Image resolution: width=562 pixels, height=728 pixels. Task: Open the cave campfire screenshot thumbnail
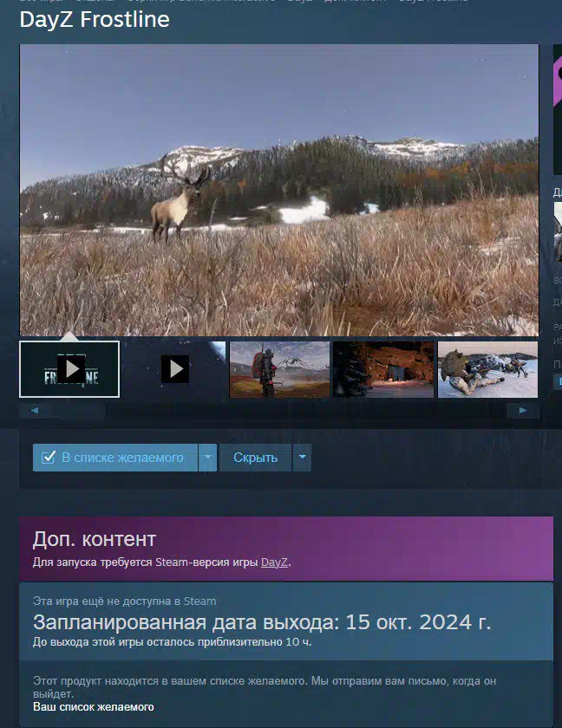(383, 369)
